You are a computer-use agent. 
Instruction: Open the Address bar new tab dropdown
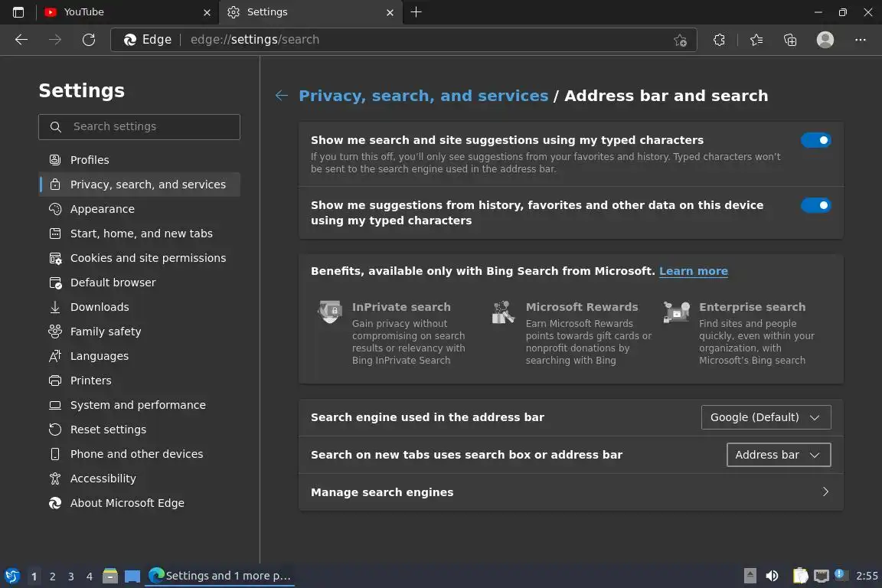click(x=779, y=455)
